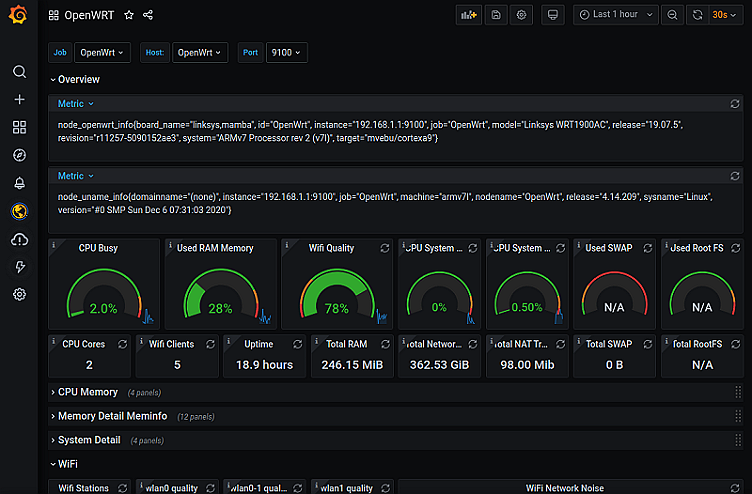Refresh the Wifi Quality gauge panel
This screenshot has height=494, width=752.
click(385, 248)
